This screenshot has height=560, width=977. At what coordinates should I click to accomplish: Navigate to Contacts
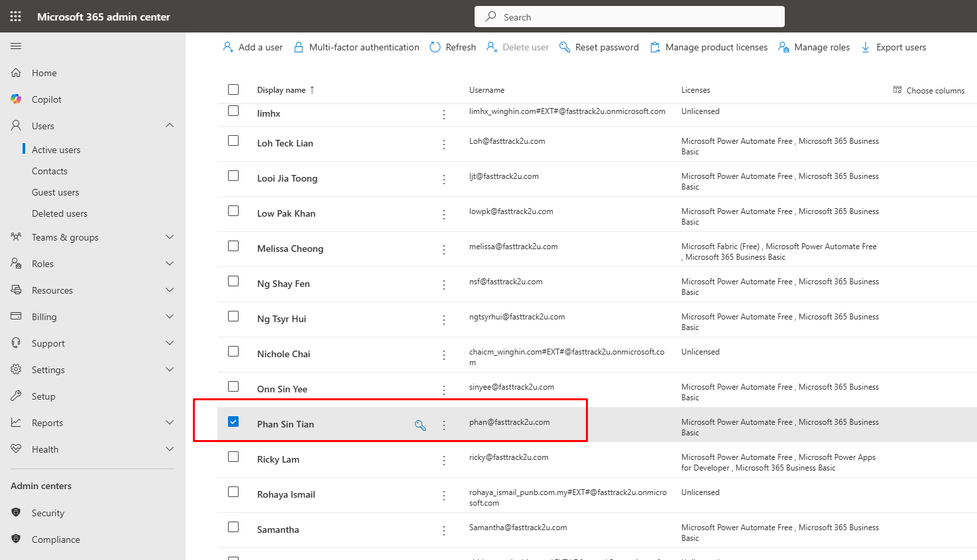(x=50, y=171)
